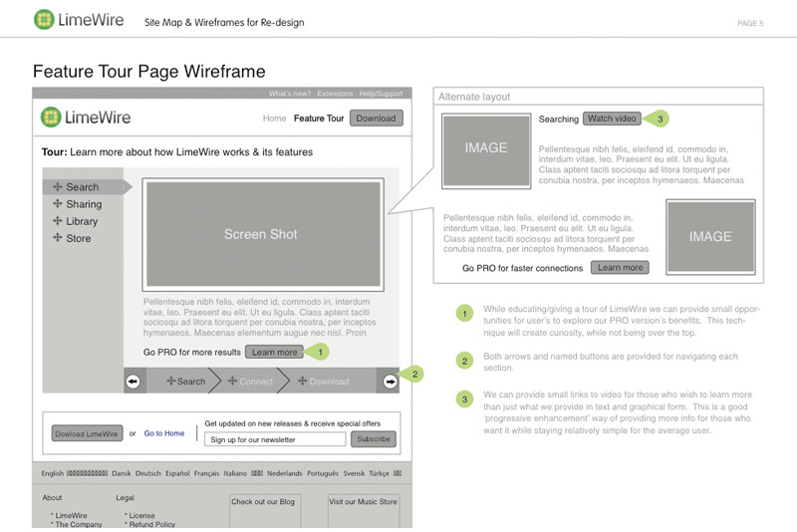Go to the Home nav item

coord(274,119)
